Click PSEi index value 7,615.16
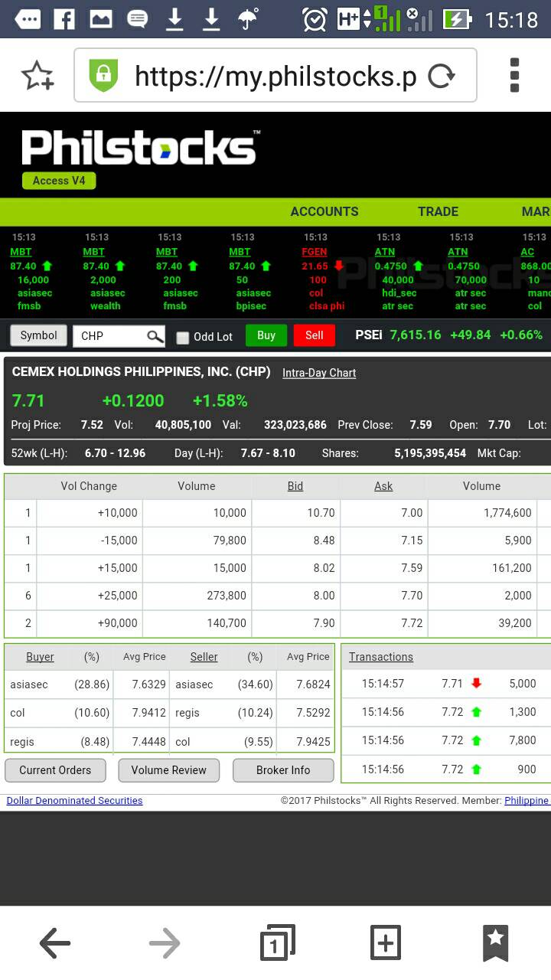The height and width of the screenshot is (980, 551). tap(416, 335)
